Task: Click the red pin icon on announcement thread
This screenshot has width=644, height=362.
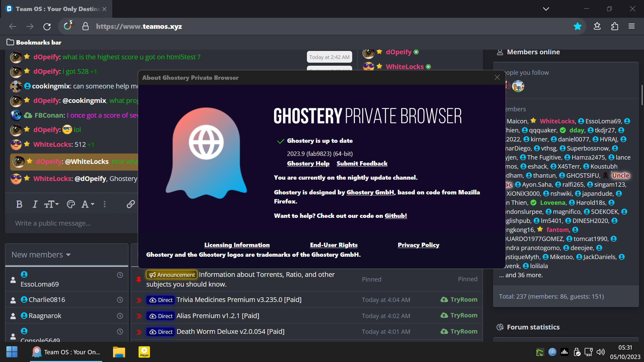Action: pos(139,279)
